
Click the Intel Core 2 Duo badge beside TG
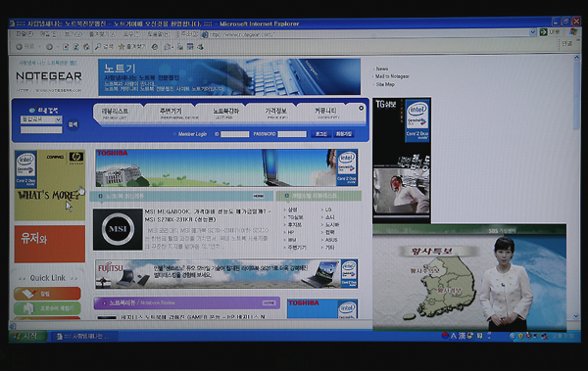point(416,120)
